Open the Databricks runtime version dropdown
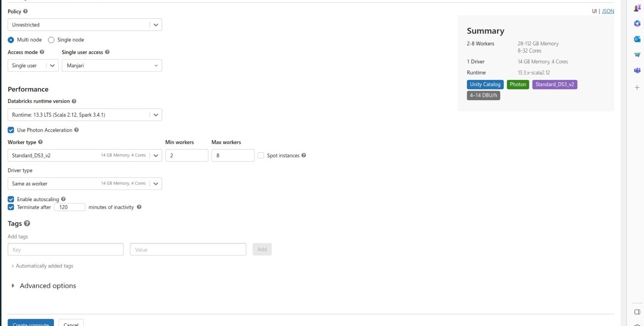 [155, 115]
